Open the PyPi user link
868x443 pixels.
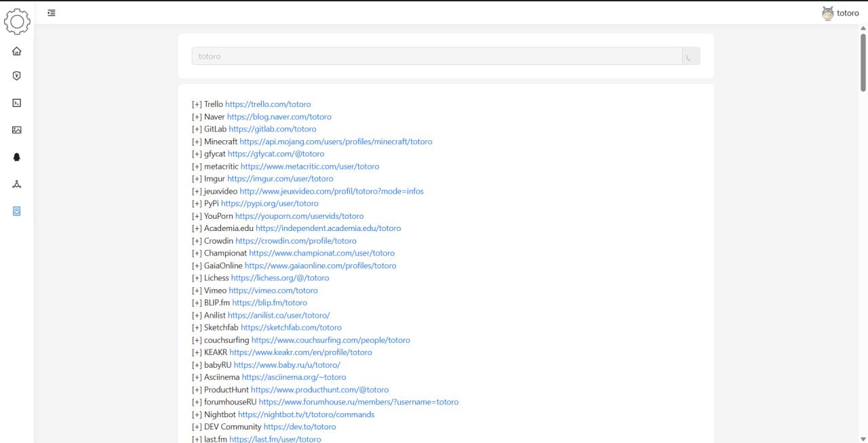[x=270, y=203]
